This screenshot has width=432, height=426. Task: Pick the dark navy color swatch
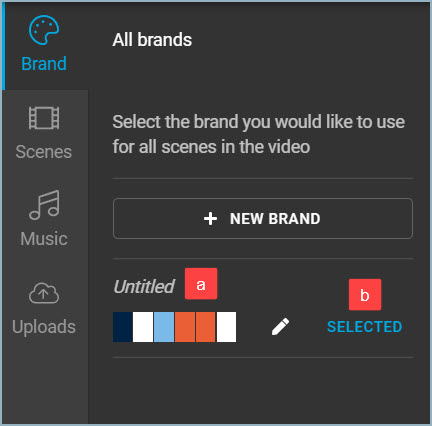(x=123, y=327)
